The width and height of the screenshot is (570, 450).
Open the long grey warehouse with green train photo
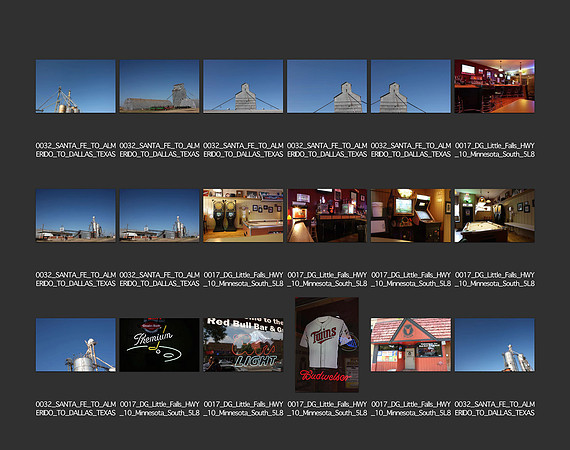(x=159, y=86)
